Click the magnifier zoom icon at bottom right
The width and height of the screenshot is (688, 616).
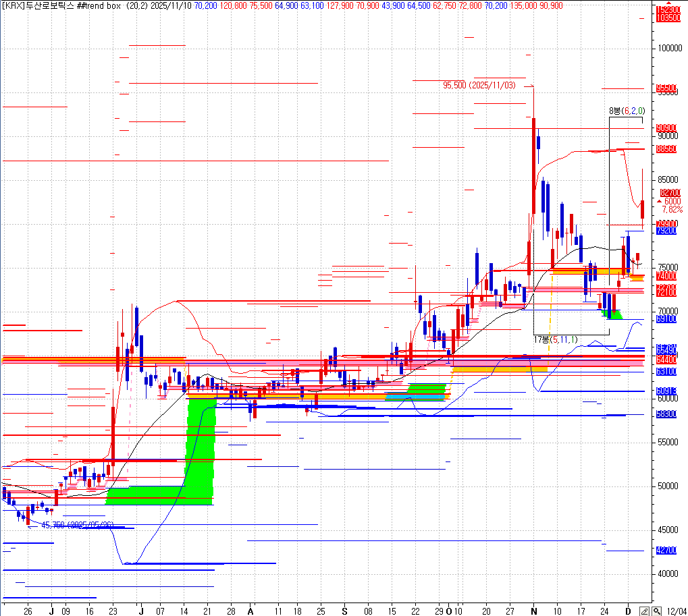[x=656, y=610]
